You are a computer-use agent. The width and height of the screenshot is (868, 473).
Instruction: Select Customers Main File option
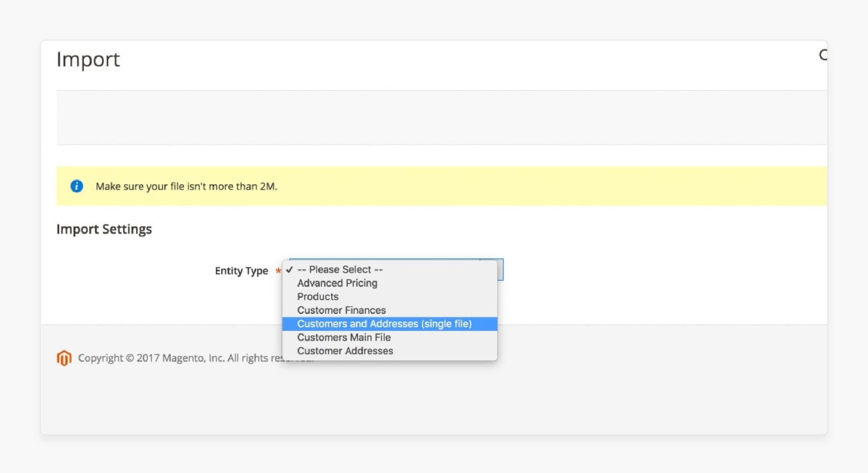coord(389,337)
